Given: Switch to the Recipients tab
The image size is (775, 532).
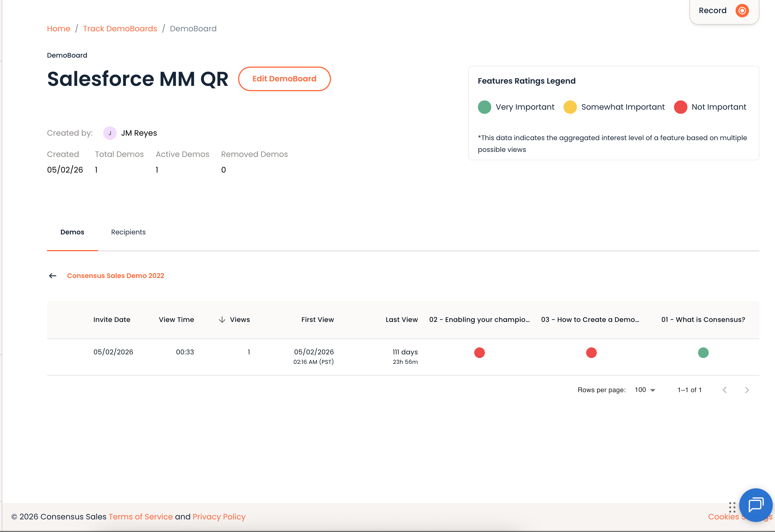Looking at the screenshot, I should (128, 232).
